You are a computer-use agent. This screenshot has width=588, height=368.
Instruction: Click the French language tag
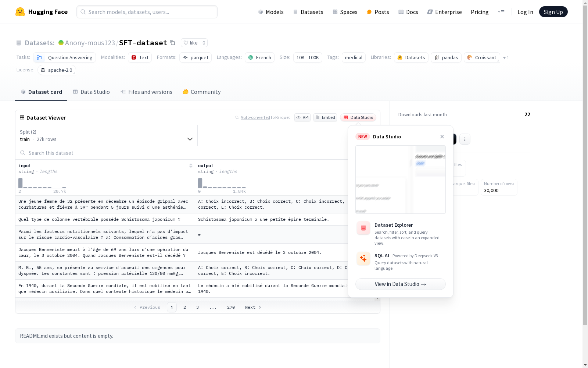pyautogui.click(x=259, y=57)
